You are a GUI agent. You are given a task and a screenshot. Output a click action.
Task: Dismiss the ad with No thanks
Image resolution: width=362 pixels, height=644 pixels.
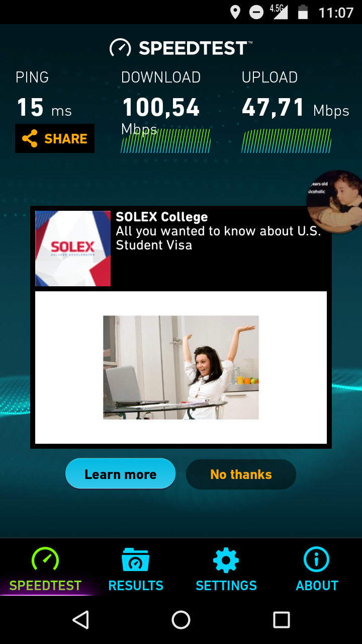tap(241, 474)
